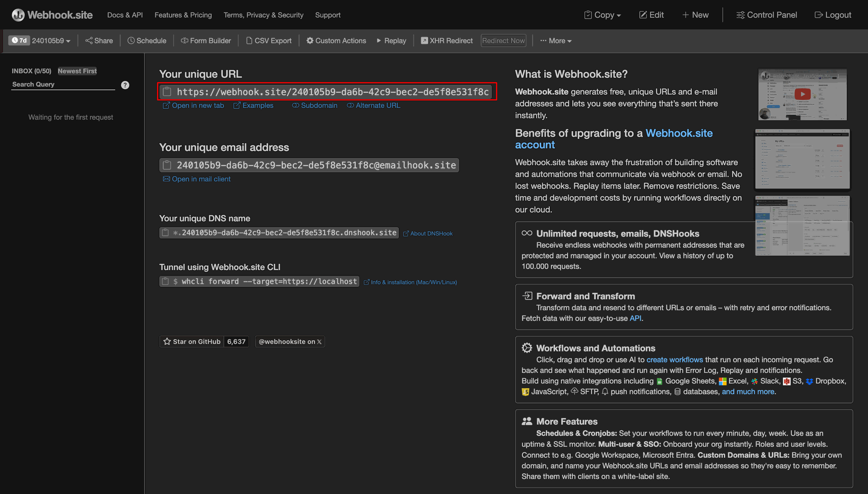Click the 'and much more' link
Viewport: 868px width, 494px height.
(748, 392)
